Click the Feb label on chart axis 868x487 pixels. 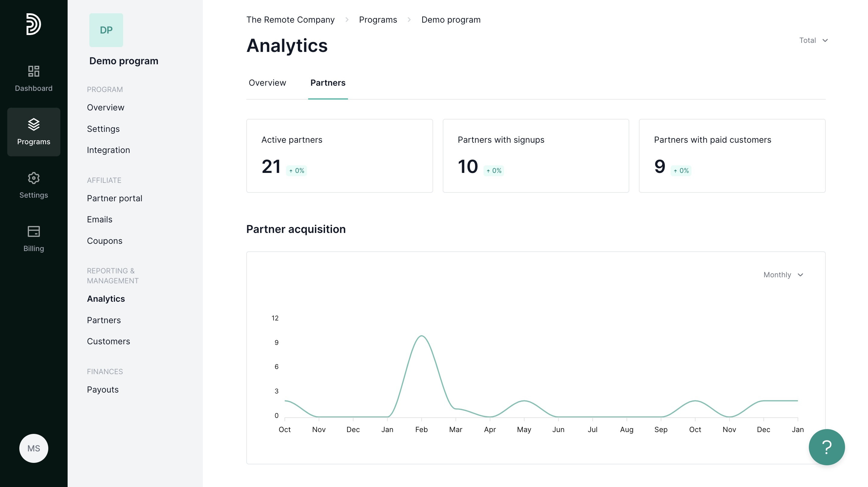click(x=421, y=430)
